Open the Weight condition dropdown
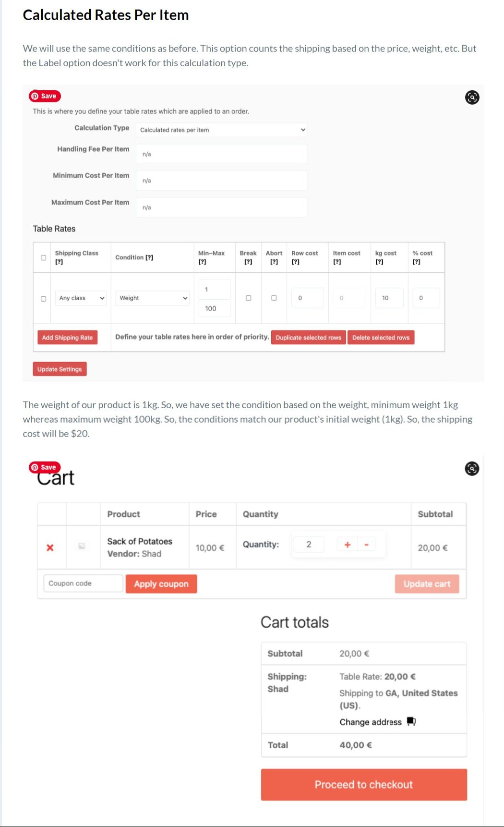Screen dimensions: 504x827 click(152, 298)
